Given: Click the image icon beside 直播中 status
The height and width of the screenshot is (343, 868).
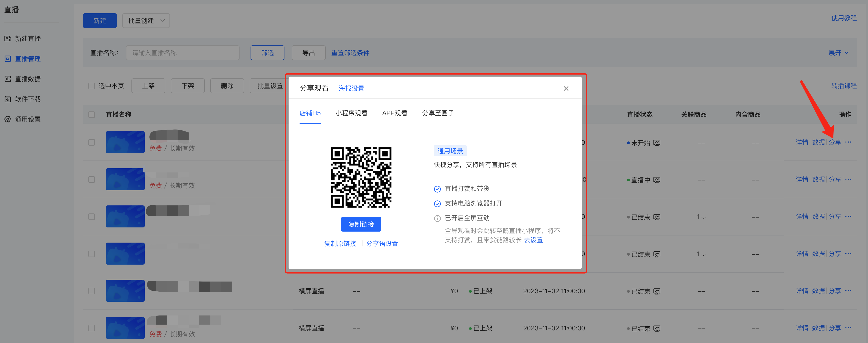Looking at the screenshot, I should [657, 180].
